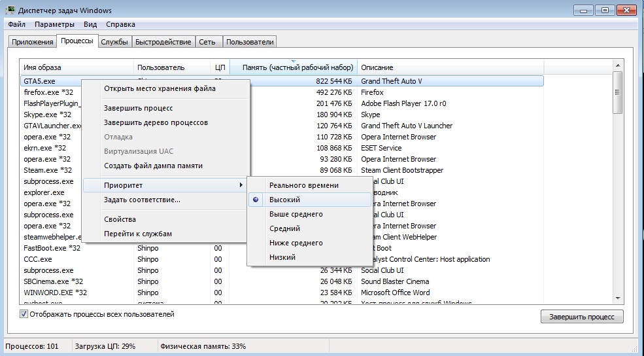Click 'Загрузка ЦП: 29%' in status bar
This screenshot has width=644, height=356.
pyautogui.click(x=105, y=346)
